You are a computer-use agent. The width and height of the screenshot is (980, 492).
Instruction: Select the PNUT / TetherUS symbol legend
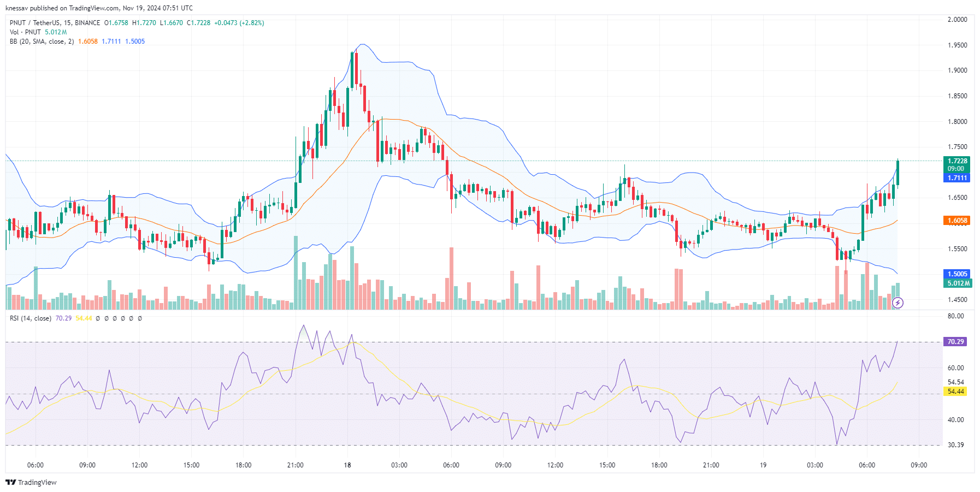pyautogui.click(x=55, y=23)
